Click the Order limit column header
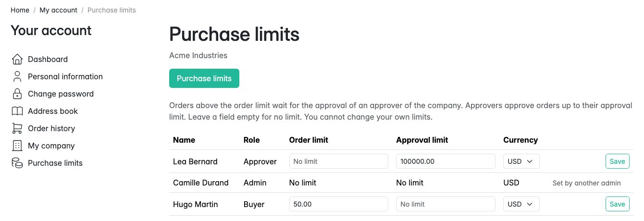The height and width of the screenshot is (221, 644). [x=309, y=140]
